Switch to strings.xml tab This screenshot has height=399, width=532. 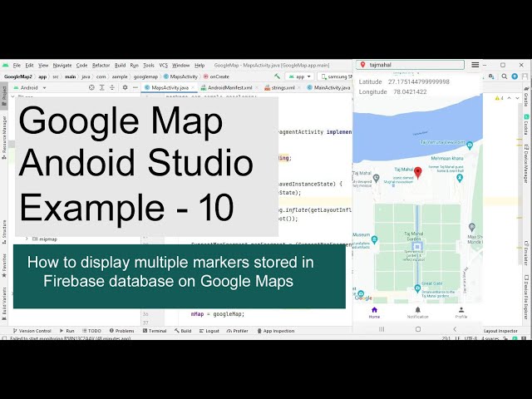283,87
